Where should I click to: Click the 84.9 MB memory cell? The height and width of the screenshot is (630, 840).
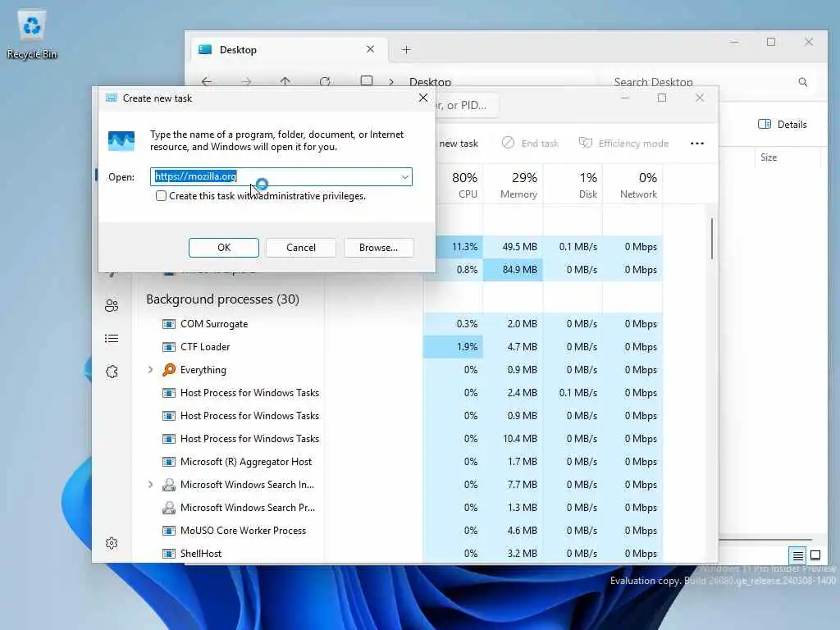tap(514, 269)
